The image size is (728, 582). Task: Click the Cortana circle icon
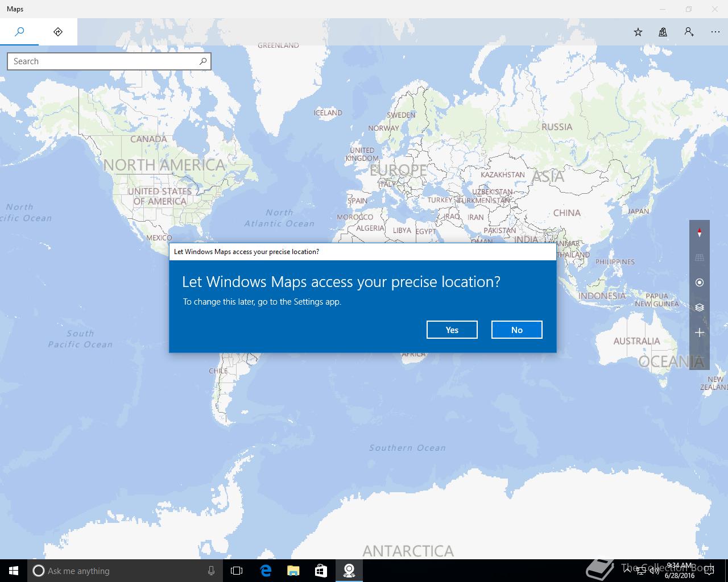[39, 571]
